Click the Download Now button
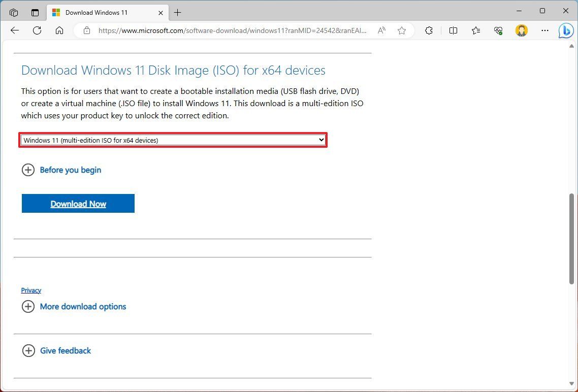 coord(78,203)
